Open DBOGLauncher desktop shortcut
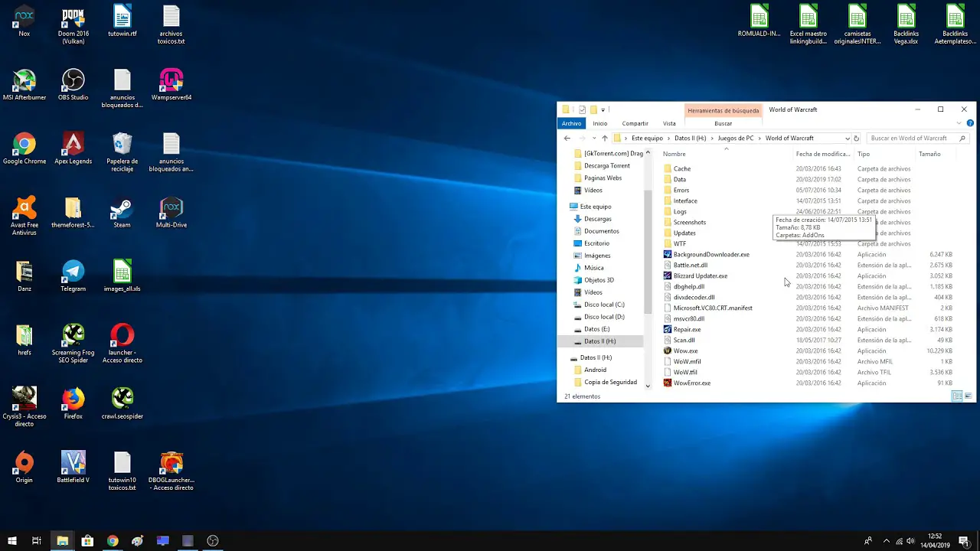Screen dimensions: 980x551 (x=171, y=471)
